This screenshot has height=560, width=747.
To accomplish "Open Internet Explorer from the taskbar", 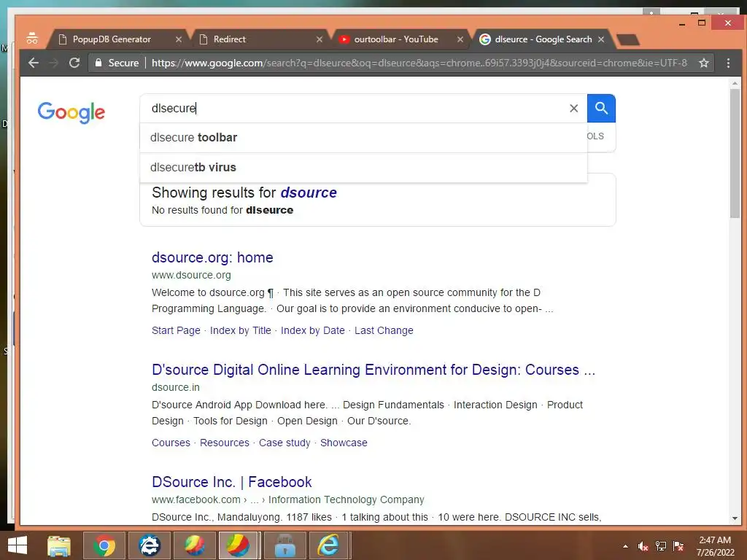I will click(x=329, y=545).
